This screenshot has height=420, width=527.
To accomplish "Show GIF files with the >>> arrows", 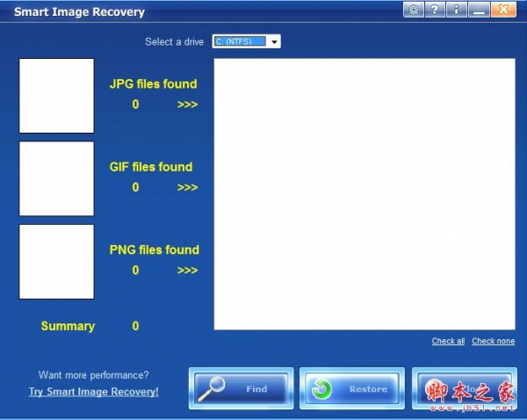I will (x=187, y=187).
